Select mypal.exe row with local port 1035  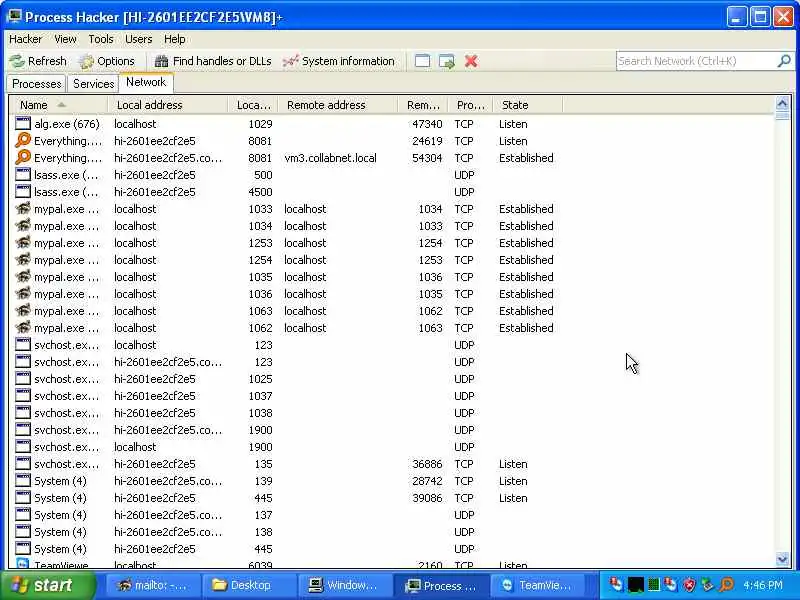pos(286,277)
